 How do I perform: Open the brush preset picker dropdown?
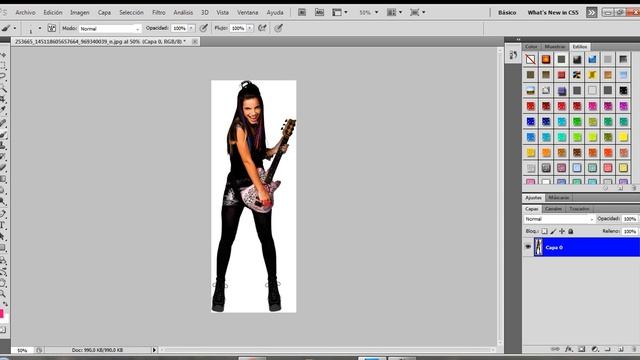pos(40,28)
